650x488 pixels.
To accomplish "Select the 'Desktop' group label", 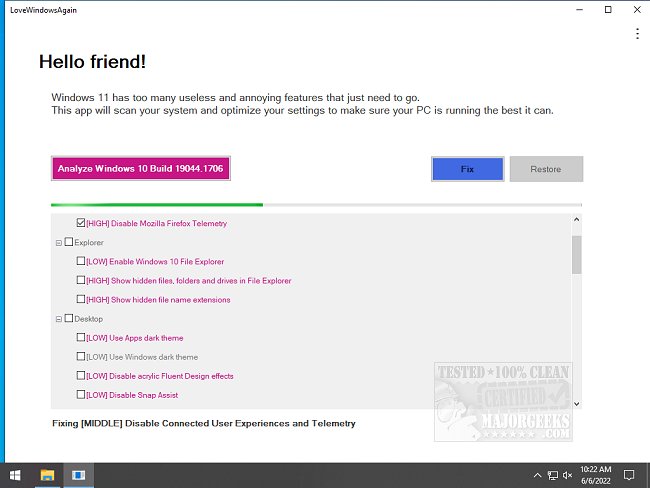I will click(89, 319).
